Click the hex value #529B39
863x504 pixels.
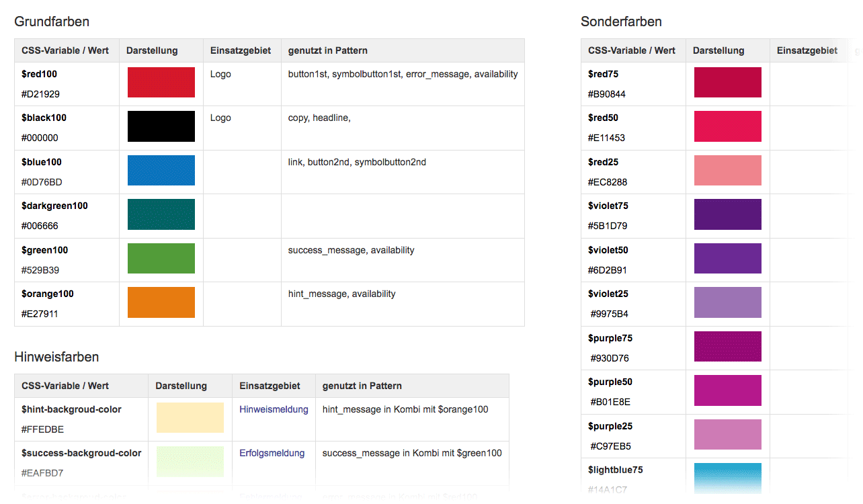[x=40, y=270]
